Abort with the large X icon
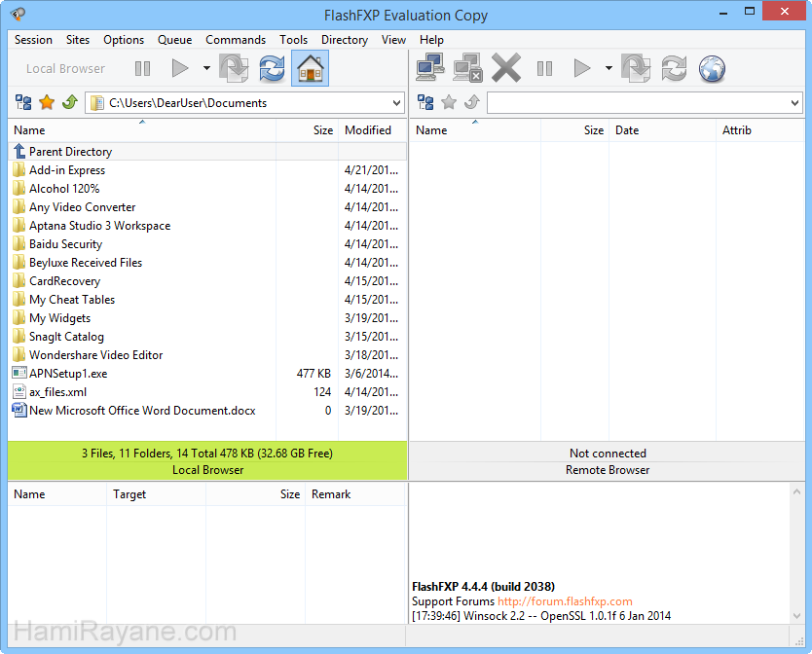Screen dimensions: 812x654 pyautogui.click(x=506, y=68)
